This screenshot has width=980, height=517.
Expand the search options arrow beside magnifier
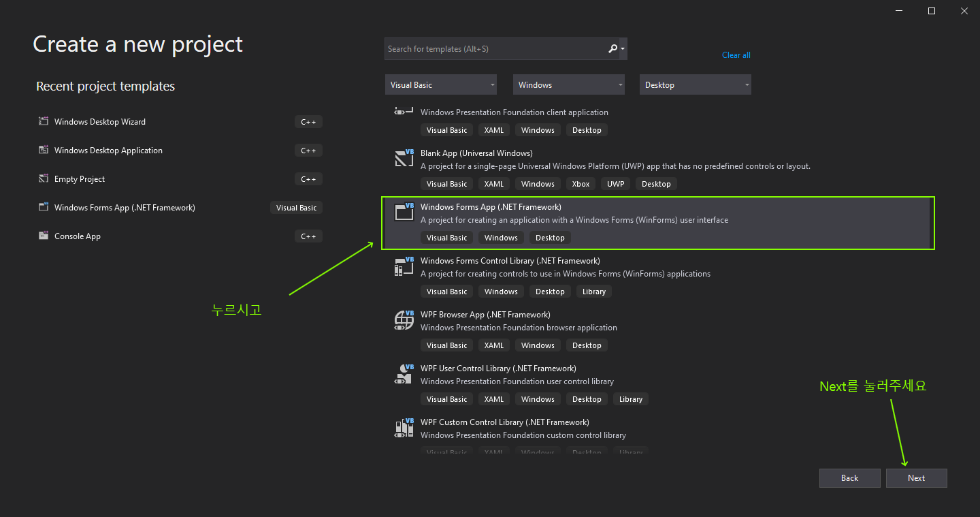pyautogui.click(x=623, y=49)
